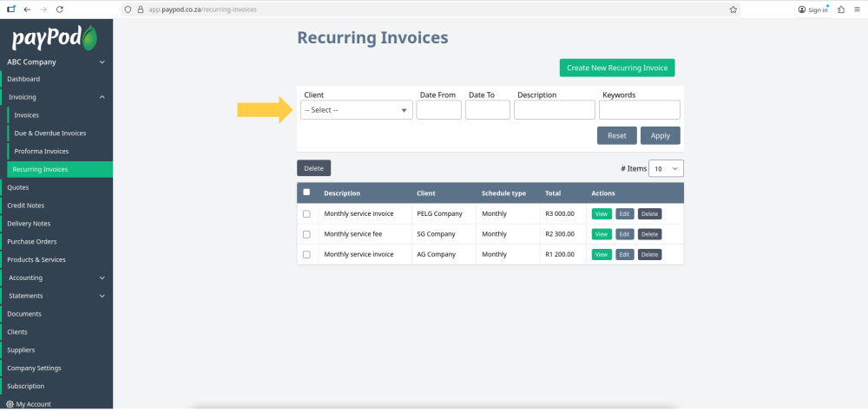This screenshot has height=411, width=868.
Task: Bookmark this page with star icon
Action: (733, 10)
